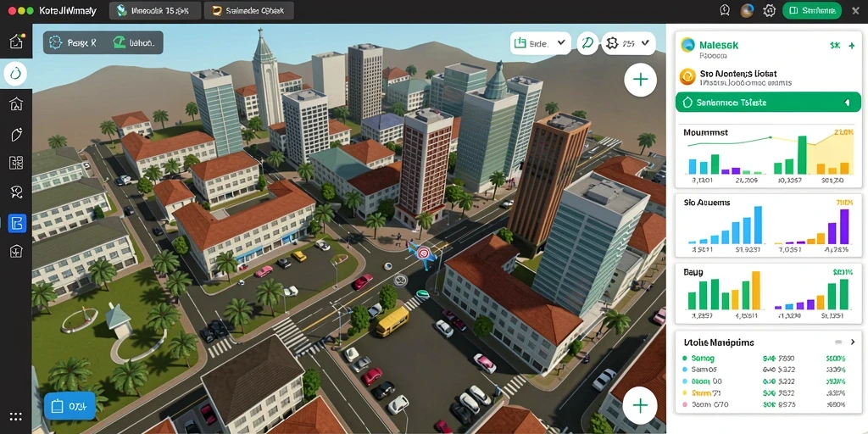Toggle the Page R option on map toolbar
The height and width of the screenshot is (434, 868).
(x=73, y=42)
